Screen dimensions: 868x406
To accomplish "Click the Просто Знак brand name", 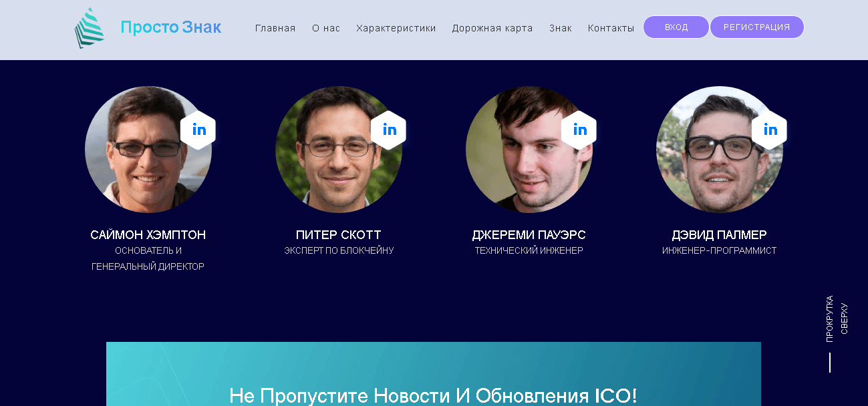I will click(171, 27).
